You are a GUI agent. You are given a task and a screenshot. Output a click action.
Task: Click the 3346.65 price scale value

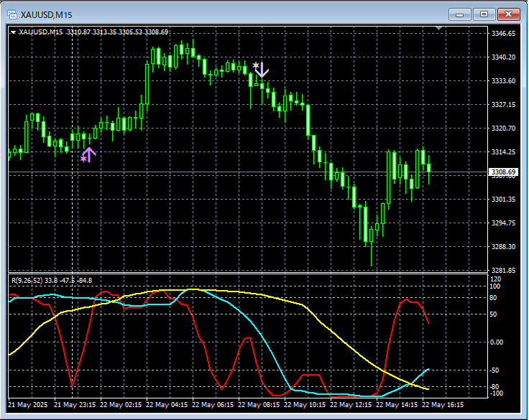tap(503, 33)
